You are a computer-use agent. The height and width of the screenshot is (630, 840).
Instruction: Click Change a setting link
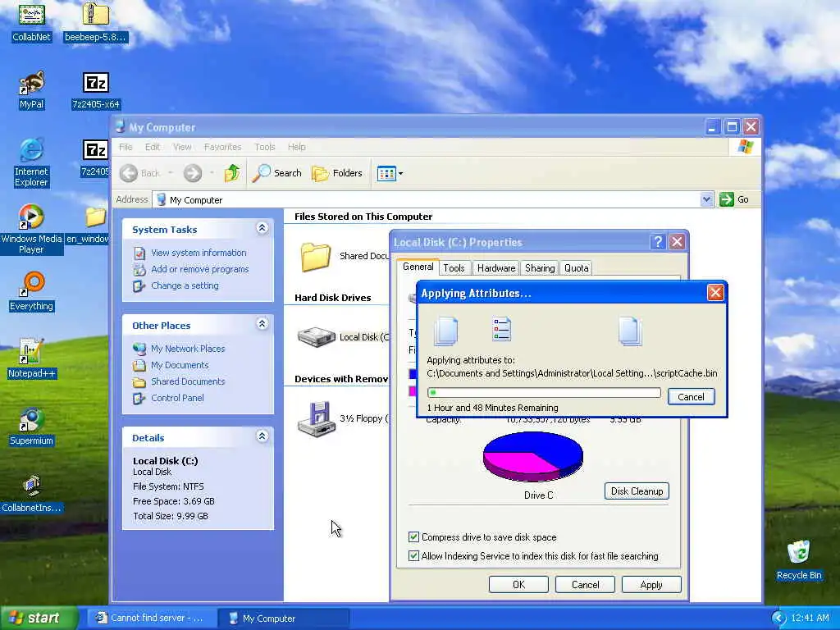(185, 285)
